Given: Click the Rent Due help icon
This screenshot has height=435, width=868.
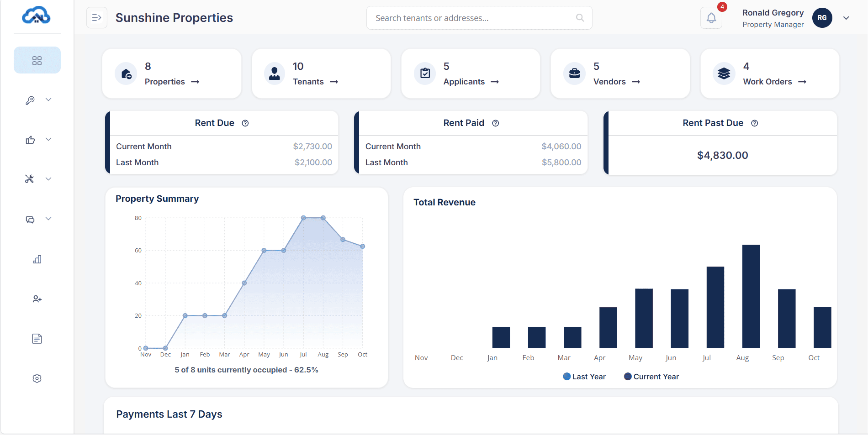Looking at the screenshot, I should coord(245,123).
